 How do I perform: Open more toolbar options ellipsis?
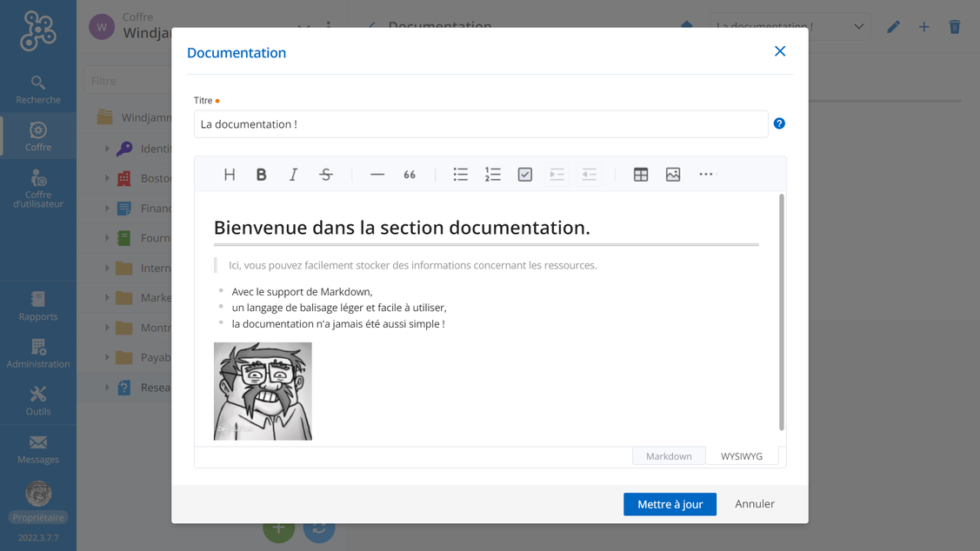[706, 175]
